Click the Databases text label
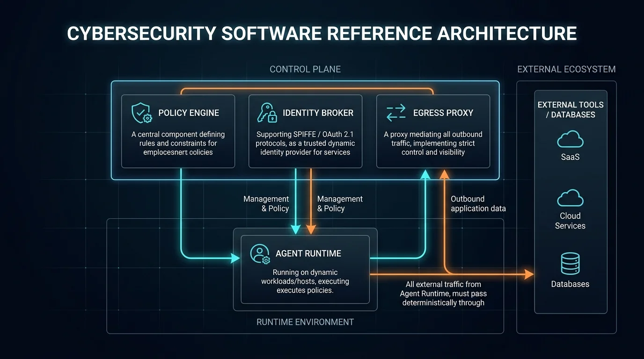The width and height of the screenshot is (644, 359). (x=570, y=284)
